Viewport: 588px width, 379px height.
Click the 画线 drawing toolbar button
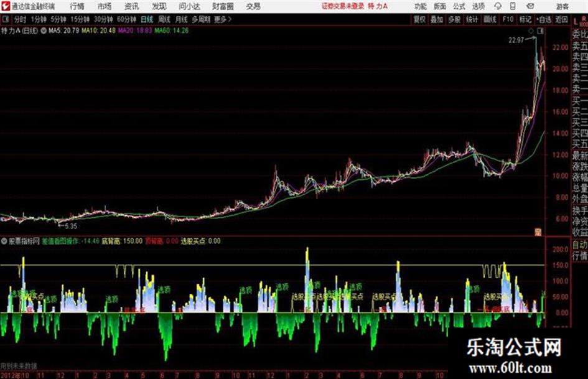490,19
